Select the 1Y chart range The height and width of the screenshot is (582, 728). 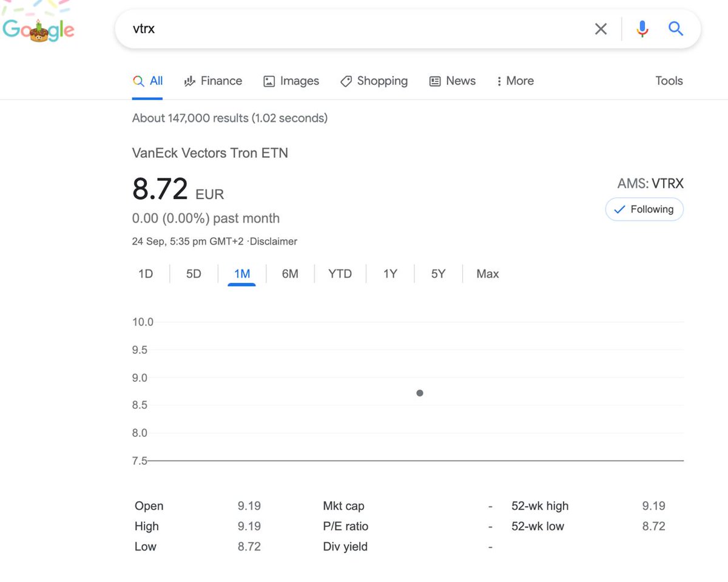(x=390, y=274)
